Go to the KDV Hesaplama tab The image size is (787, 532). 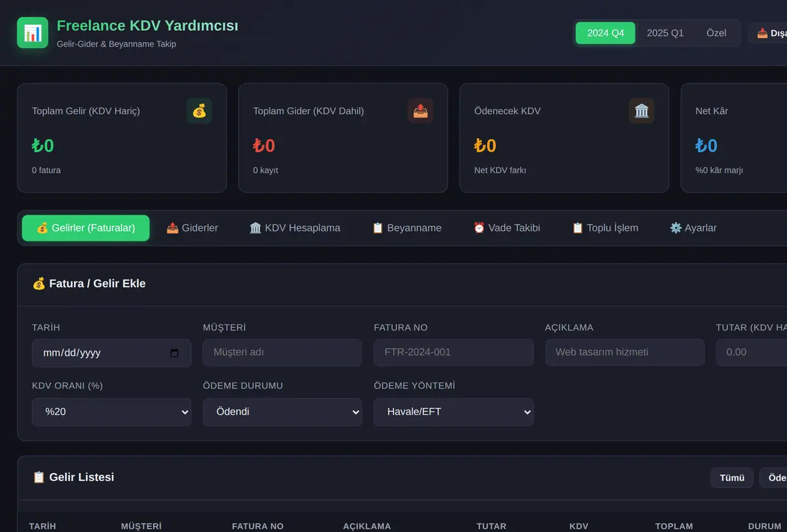(x=295, y=228)
